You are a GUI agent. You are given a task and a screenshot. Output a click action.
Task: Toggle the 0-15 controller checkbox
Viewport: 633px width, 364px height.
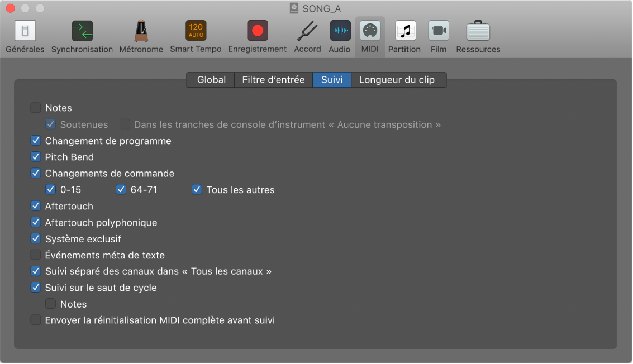[50, 189]
